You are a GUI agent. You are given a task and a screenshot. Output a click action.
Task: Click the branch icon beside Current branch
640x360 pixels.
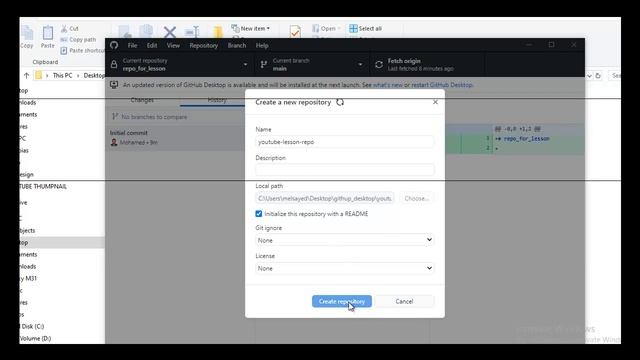pos(264,64)
